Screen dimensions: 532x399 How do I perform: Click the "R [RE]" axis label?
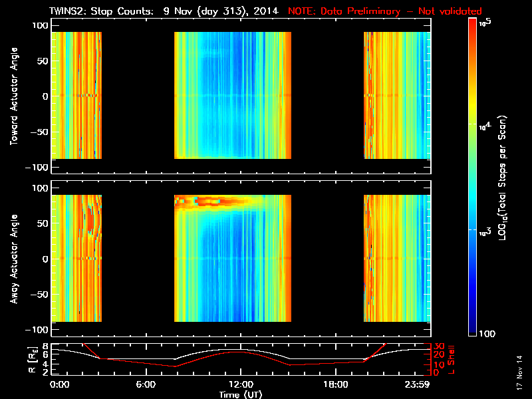[x=32, y=360]
